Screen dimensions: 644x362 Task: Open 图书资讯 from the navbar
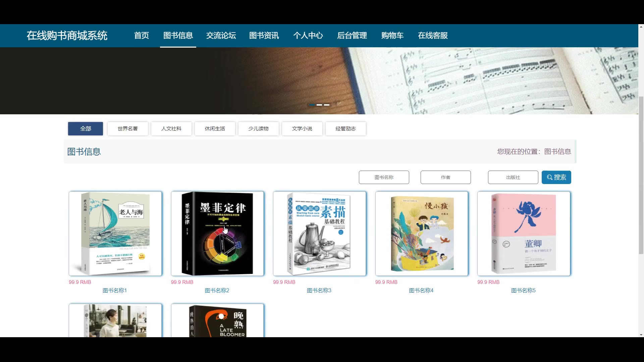(264, 36)
